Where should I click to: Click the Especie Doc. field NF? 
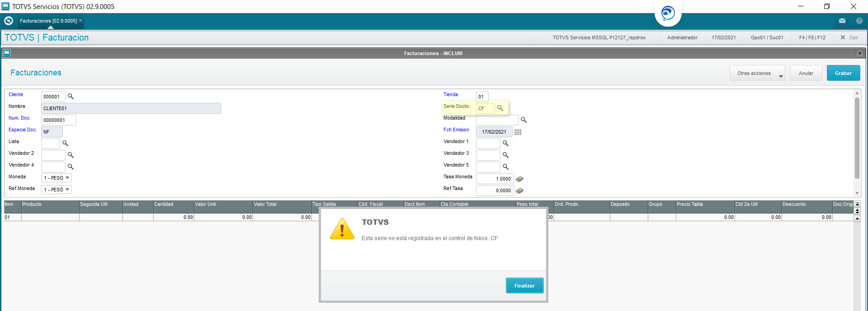coord(52,132)
